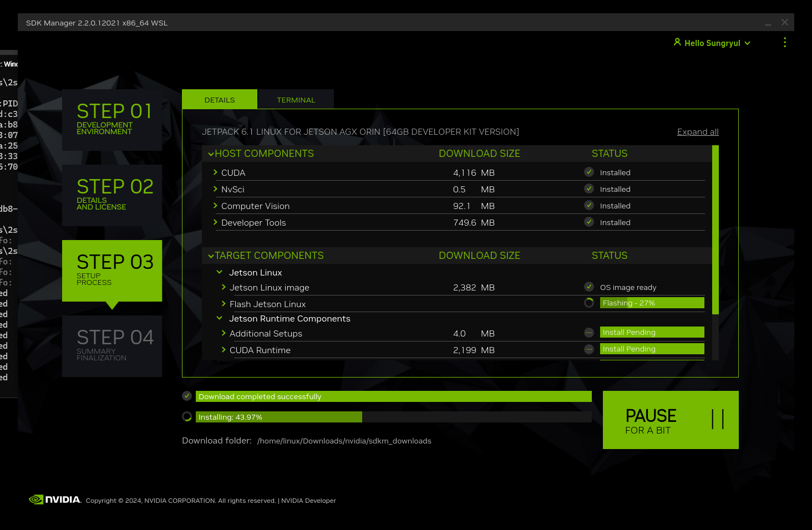Go to Step 01 Development Environment
The width and height of the screenshot is (812, 530).
(112, 120)
